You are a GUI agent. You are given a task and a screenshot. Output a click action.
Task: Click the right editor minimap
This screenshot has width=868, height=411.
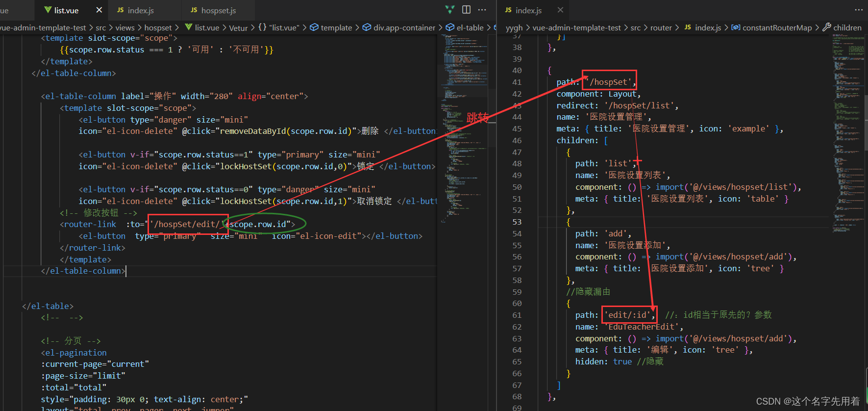pos(848,132)
